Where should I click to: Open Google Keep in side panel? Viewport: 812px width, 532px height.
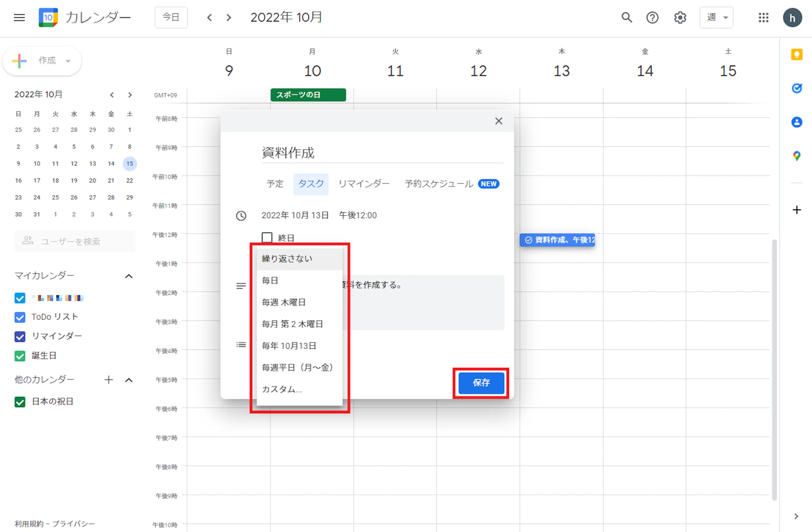(x=797, y=54)
